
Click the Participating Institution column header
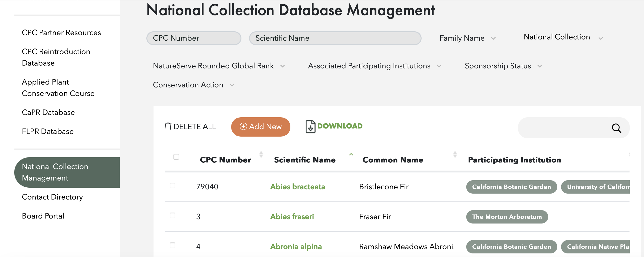coord(514,160)
